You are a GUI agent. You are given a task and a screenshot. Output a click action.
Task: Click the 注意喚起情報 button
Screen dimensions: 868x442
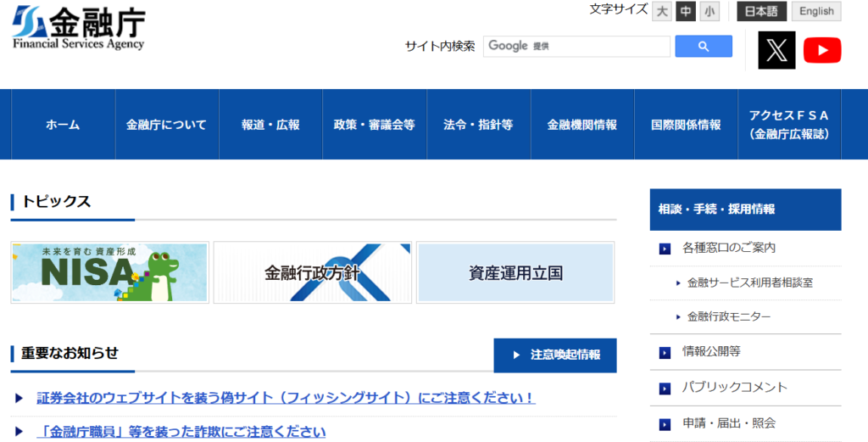[555, 355]
